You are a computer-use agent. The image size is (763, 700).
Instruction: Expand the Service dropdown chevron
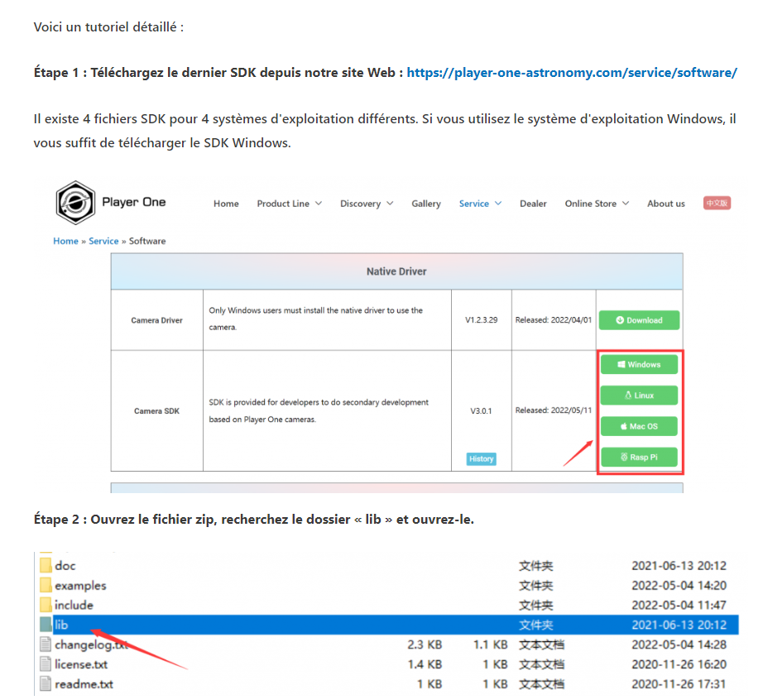point(498,204)
